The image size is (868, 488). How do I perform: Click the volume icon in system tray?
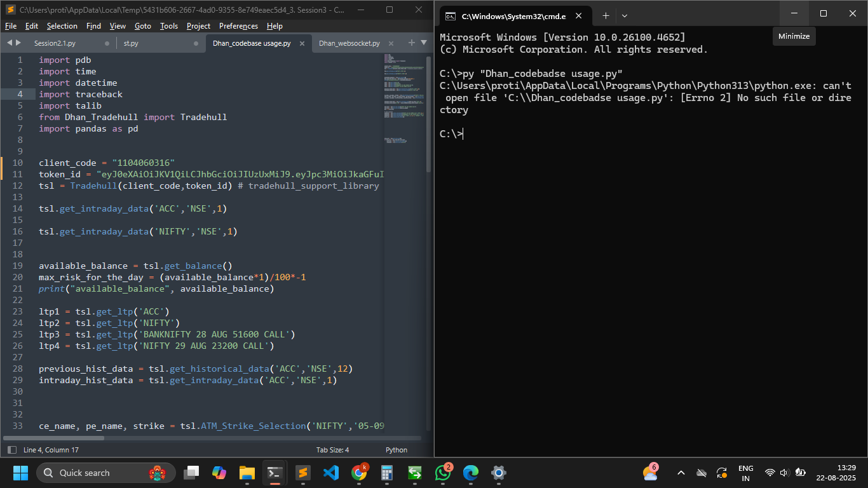[x=784, y=473]
